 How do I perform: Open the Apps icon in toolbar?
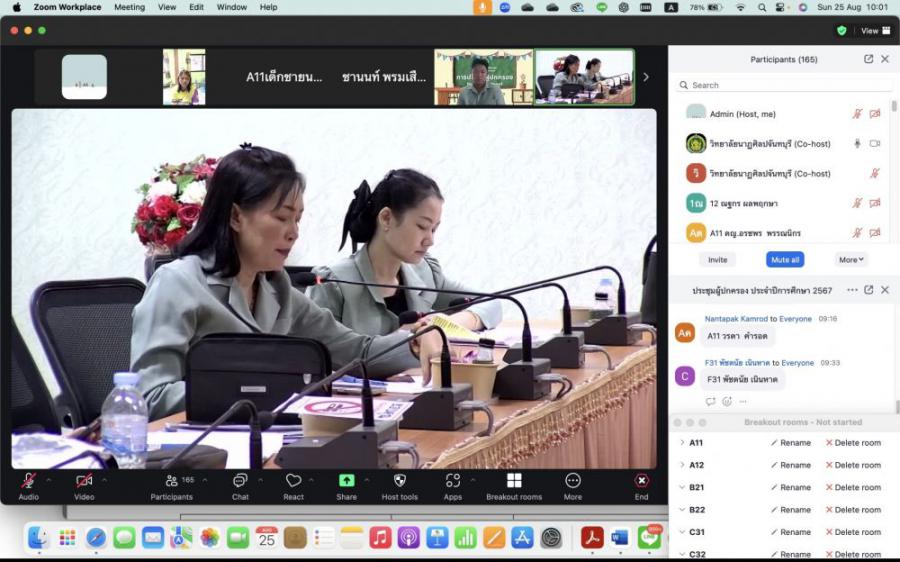tap(453, 481)
